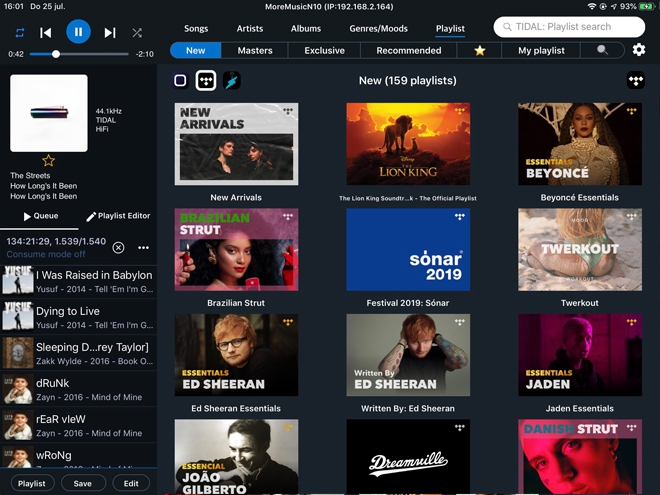Open Beyoncé Essentials playlist cover
The height and width of the screenshot is (495, 660).
click(x=580, y=144)
